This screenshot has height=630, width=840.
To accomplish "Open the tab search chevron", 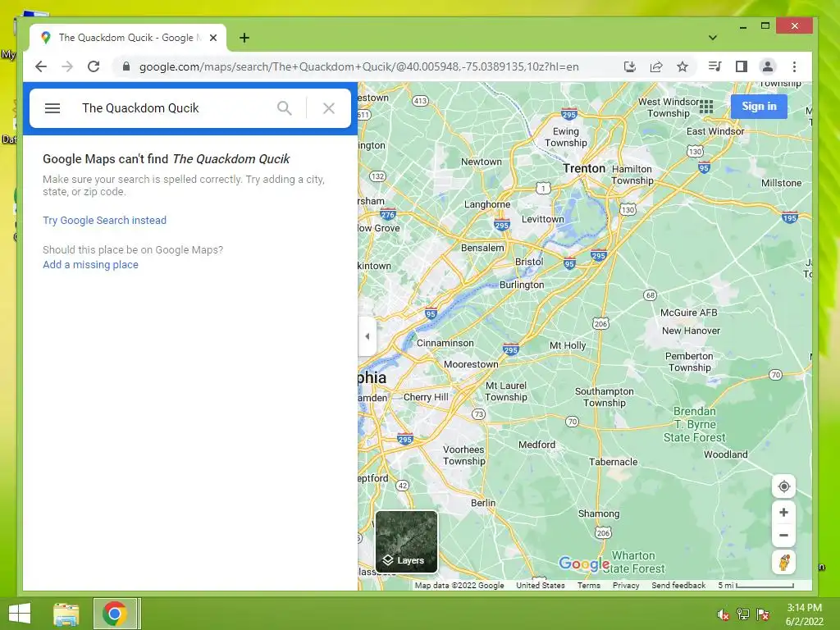I will pos(713,38).
